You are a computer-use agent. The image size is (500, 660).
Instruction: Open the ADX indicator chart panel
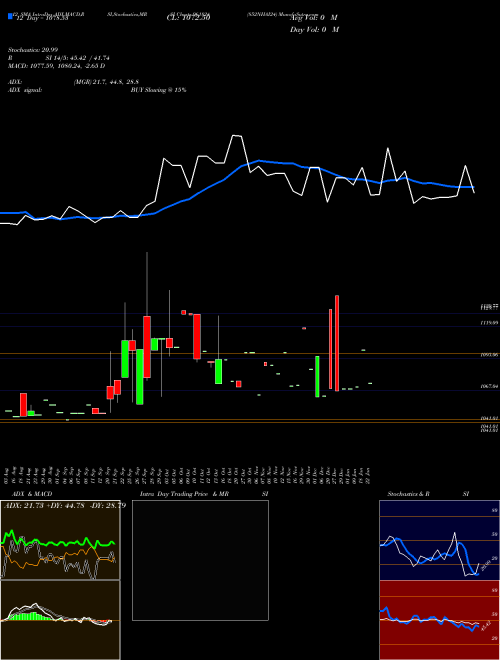[60, 540]
